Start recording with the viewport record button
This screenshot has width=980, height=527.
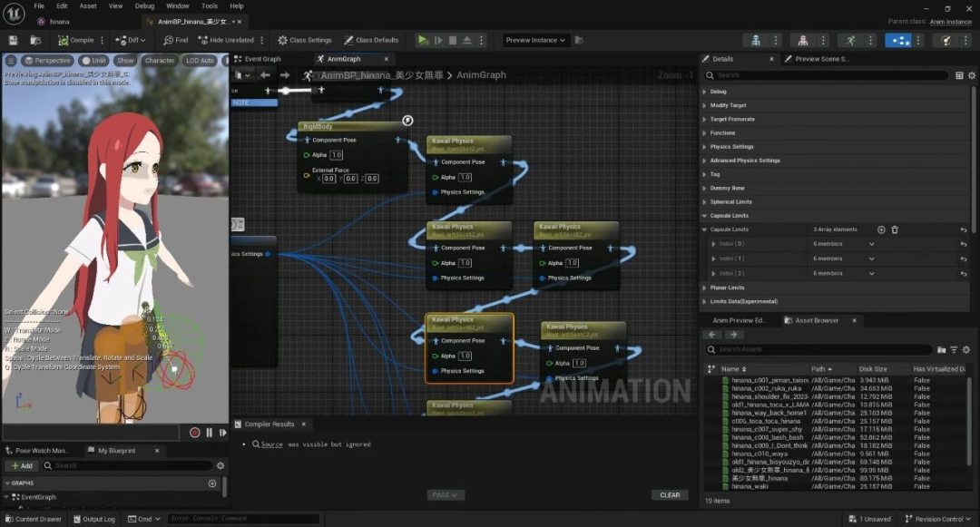pos(194,432)
